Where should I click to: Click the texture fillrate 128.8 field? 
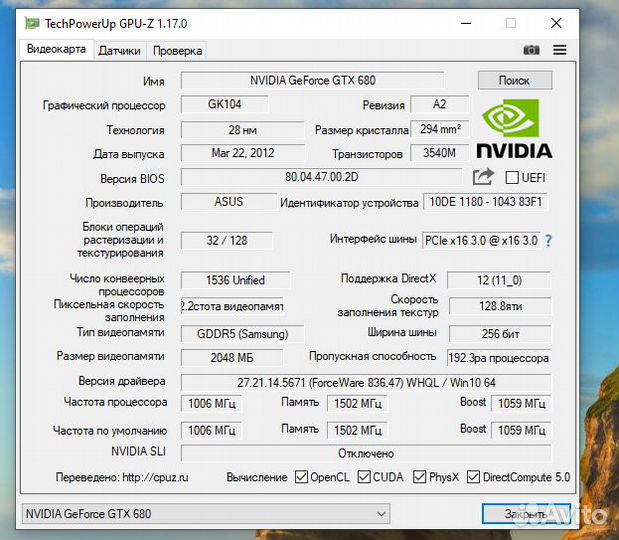coord(500,306)
